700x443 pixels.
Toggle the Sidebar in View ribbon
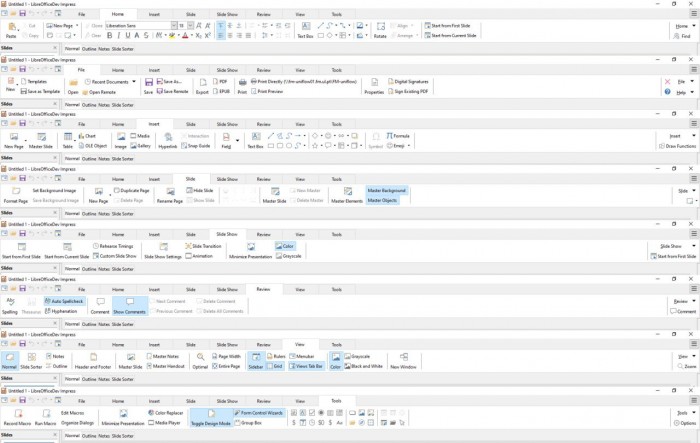tap(256, 361)
